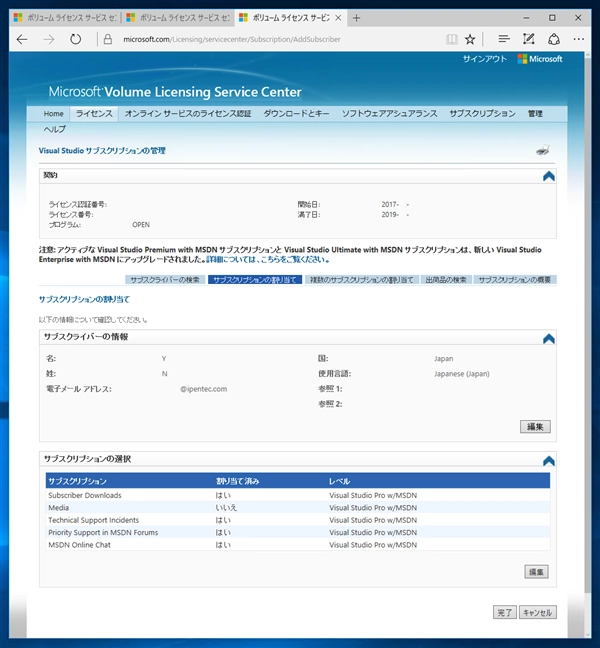Screen dimensions: 600x648
Task: Click the 割り当て済み column header
Action: click(238, 481)
